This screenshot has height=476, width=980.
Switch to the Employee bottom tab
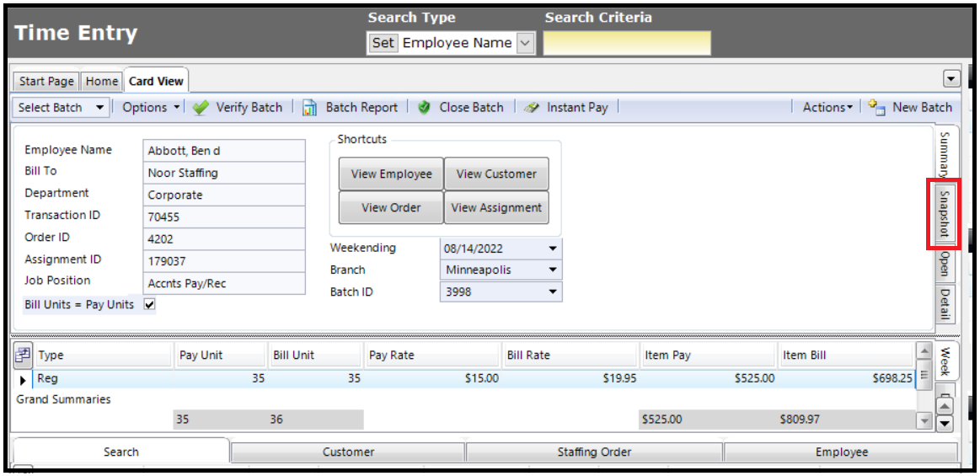click(841, 452)
